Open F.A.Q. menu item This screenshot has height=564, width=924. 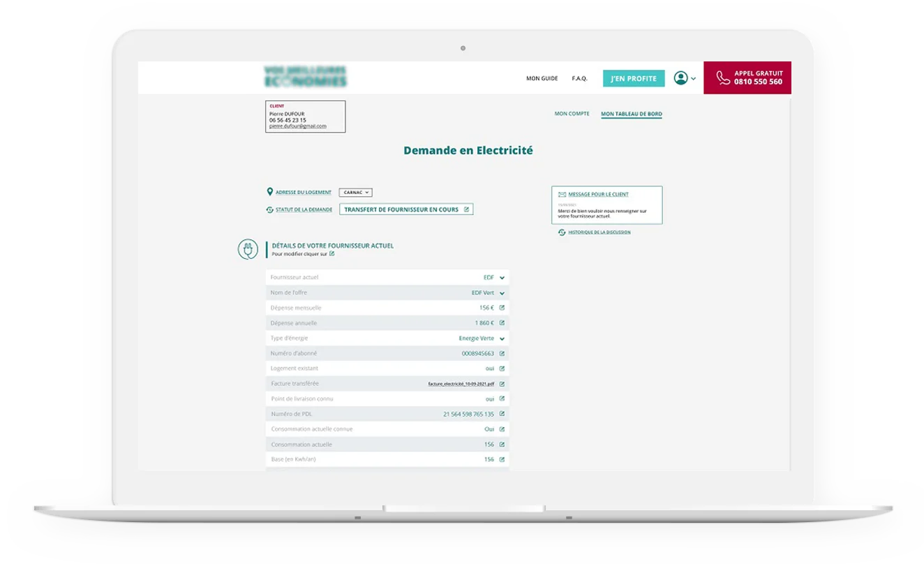[579, 79]
